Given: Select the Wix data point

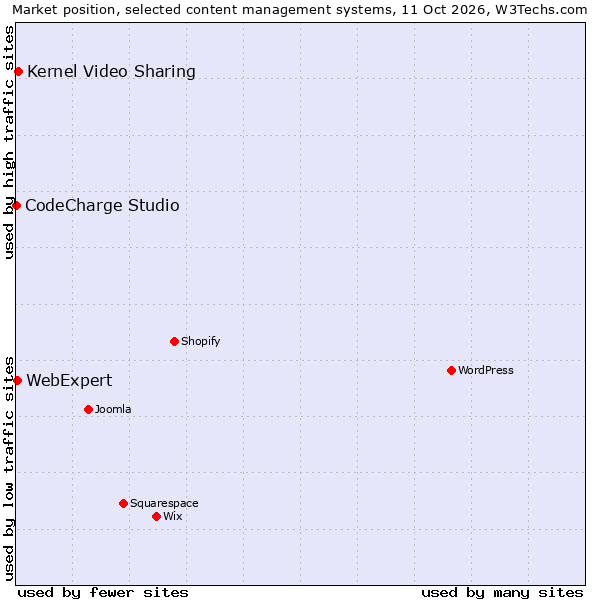Looking at the screenshot, I should 156,517.
